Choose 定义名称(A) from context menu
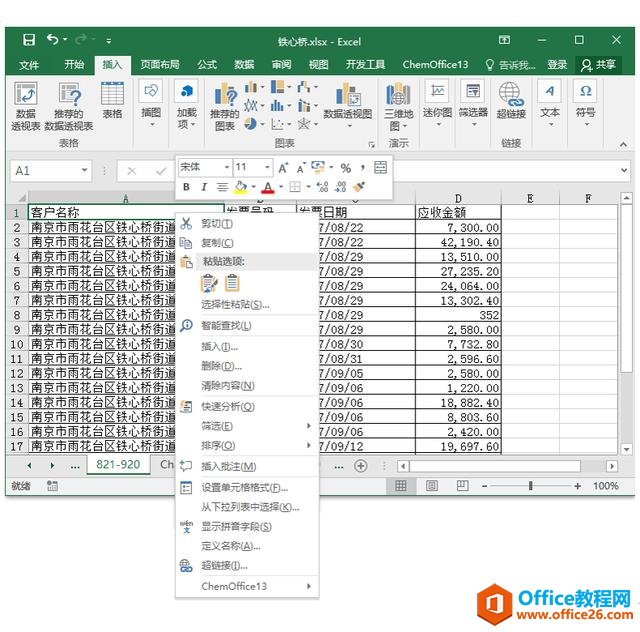 [x=247, y=546]
